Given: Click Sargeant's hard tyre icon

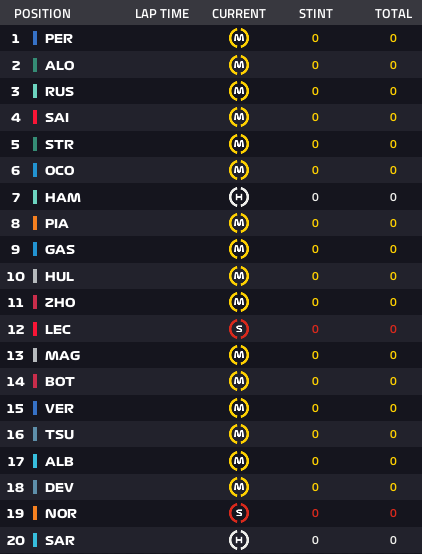Looking at the screenshot, I should click(x=239, y=540).
